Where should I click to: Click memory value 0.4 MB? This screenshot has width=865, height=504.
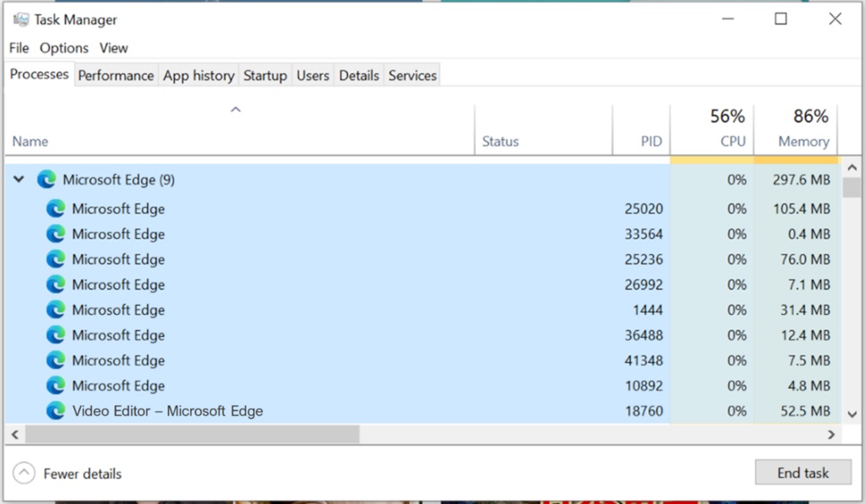pos(808,235)
